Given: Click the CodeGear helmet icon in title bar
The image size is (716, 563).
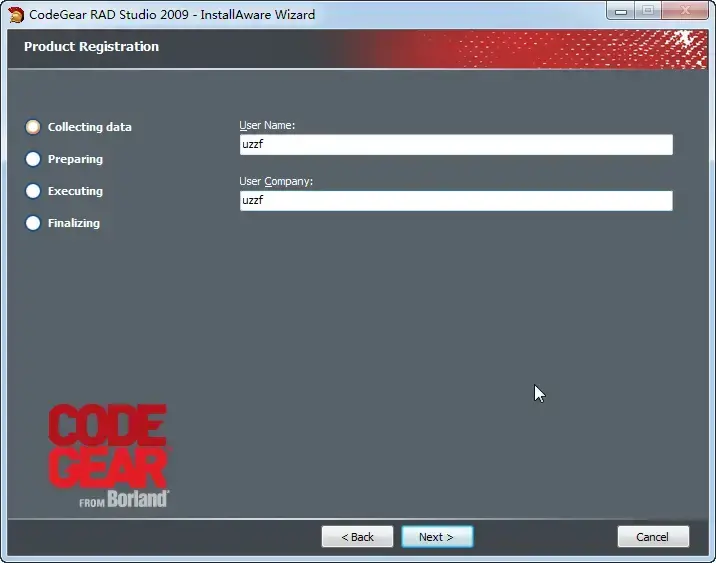Looking at the screenshot, I should tap(16, 15).
